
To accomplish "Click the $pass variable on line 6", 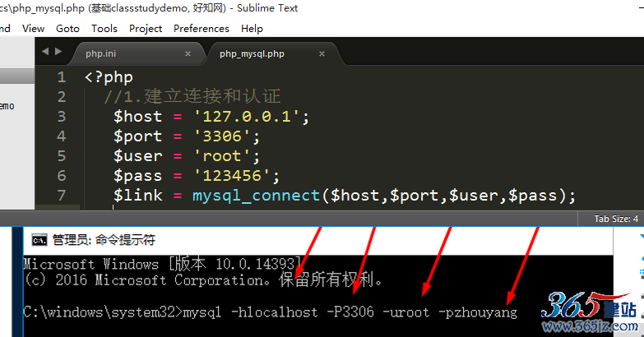I will [138, 177].
